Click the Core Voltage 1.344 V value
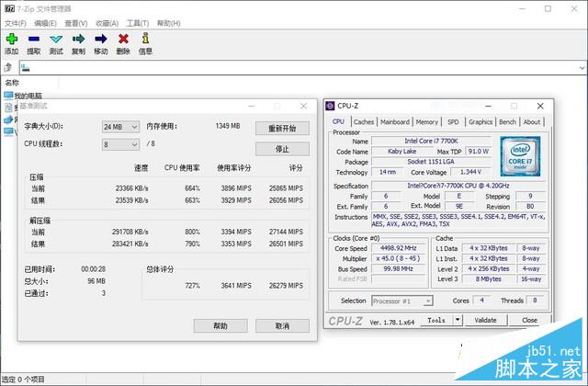This screenshot has width=588, height=386. 470,172
